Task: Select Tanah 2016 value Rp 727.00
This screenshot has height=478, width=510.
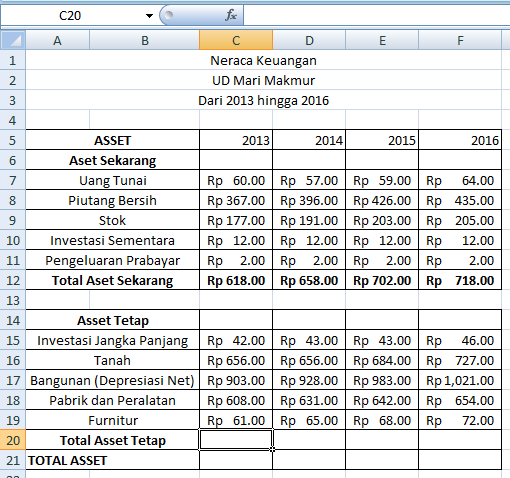Action: tap(460, 360)
